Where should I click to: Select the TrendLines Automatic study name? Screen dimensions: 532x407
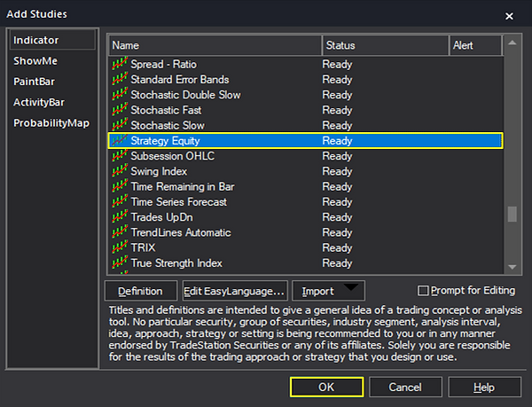click(x=181, y=232)
